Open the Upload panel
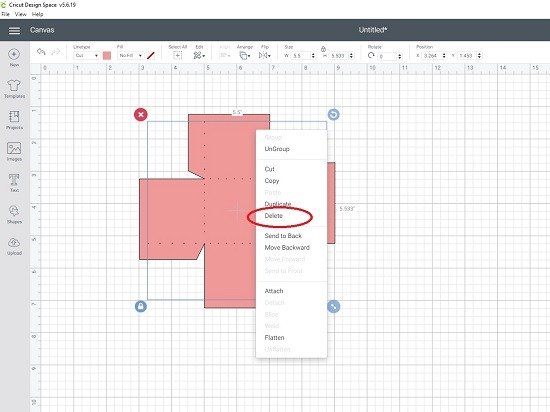Viewport: 550px width, 412px height. [14, 246]
